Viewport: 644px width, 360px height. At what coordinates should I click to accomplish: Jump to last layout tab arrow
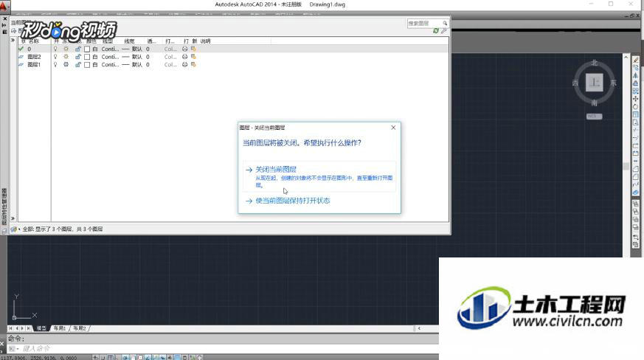point(28,328)
